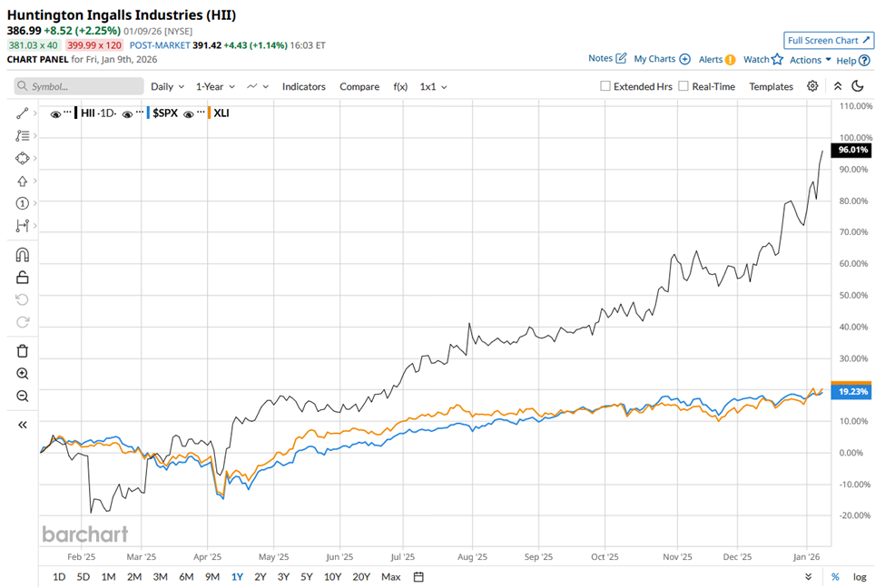Viewport: 885px width, 588px height.
Task: Enable the magnet snap mode
Action: (x=23, y=255)
